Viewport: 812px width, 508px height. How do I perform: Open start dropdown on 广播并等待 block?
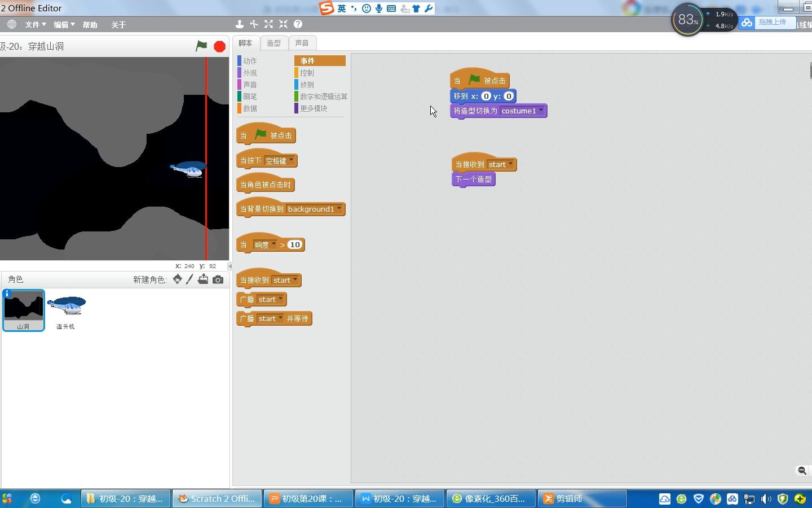click(271, 318)
